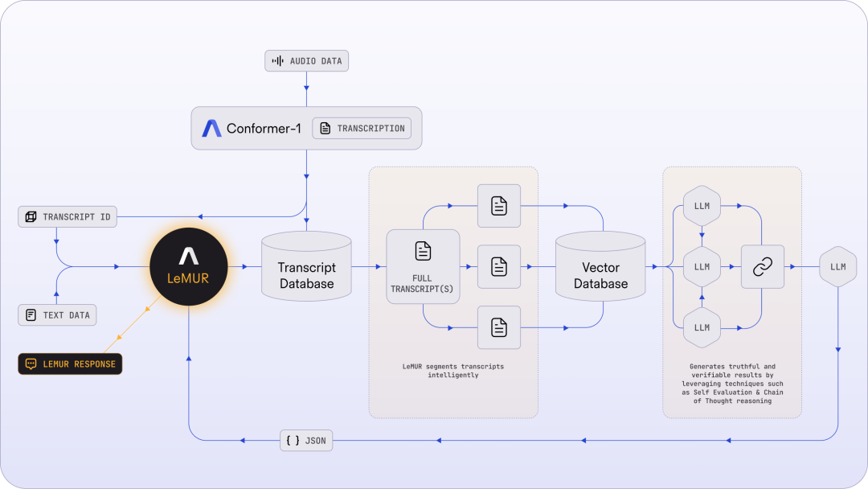Click the AUDIO DATA label

click(307, 61)
